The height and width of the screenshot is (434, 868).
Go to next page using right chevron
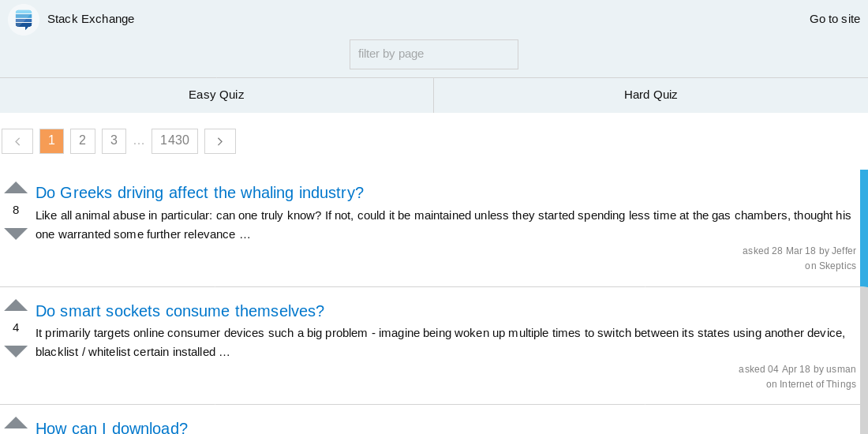[220, 141]
